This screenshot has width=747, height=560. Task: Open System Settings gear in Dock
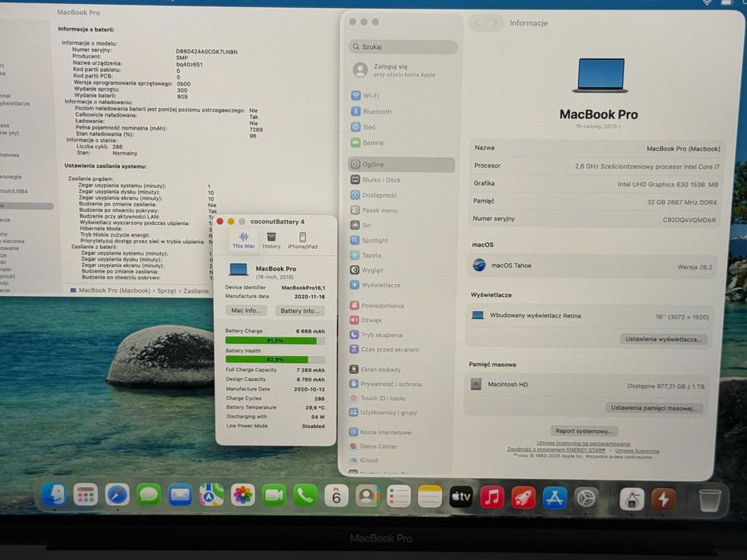click(586, 499)
